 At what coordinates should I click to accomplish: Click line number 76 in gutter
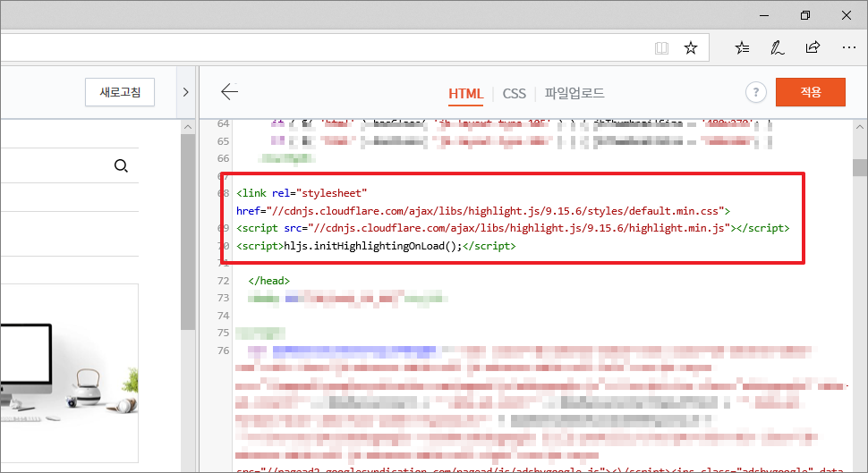click(223, 351)
